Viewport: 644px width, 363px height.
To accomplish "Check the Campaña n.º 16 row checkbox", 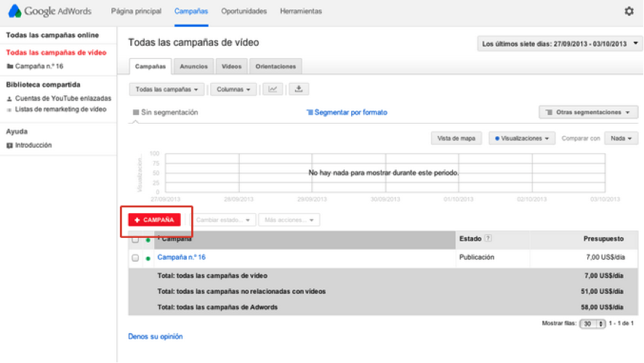I will (135, 258).
